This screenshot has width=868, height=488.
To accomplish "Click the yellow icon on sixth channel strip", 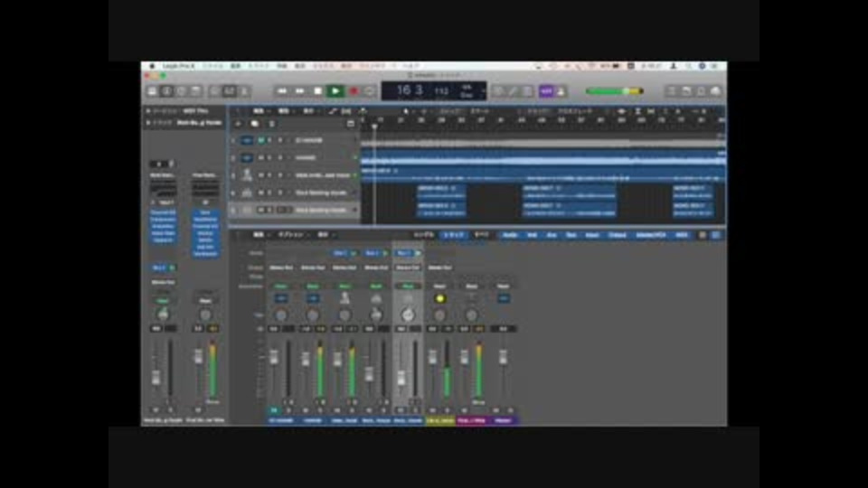I will click(x=440, y=299).
